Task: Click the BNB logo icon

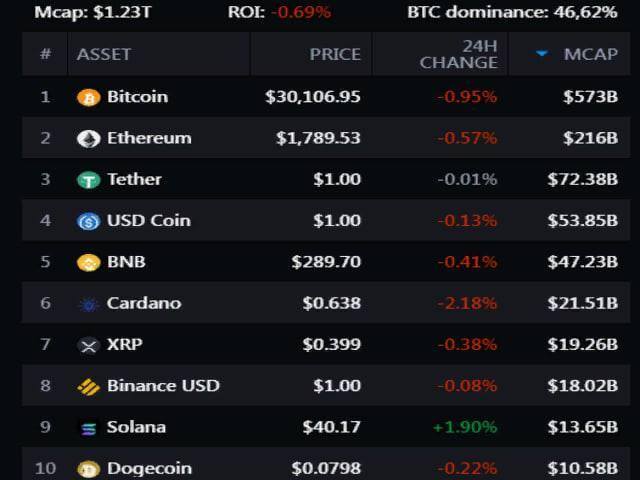Action: [x=89, y=263]
